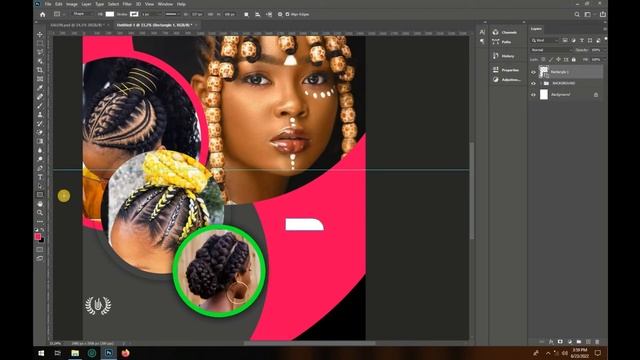The width and height of the screenshot is (640, 360).
Task: Delete layer with the trash icon
Action: [x=597, y=342]
